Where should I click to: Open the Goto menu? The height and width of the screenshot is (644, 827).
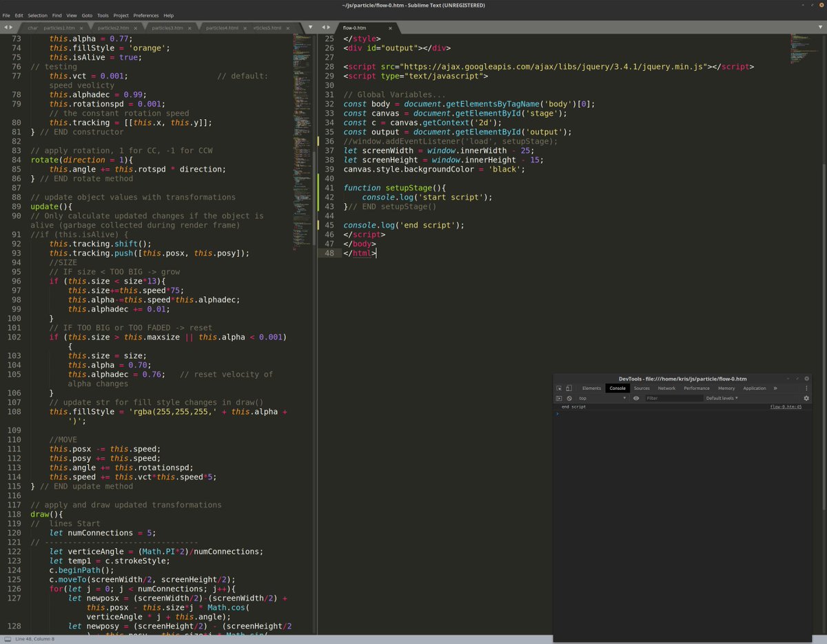coord(88,15)
